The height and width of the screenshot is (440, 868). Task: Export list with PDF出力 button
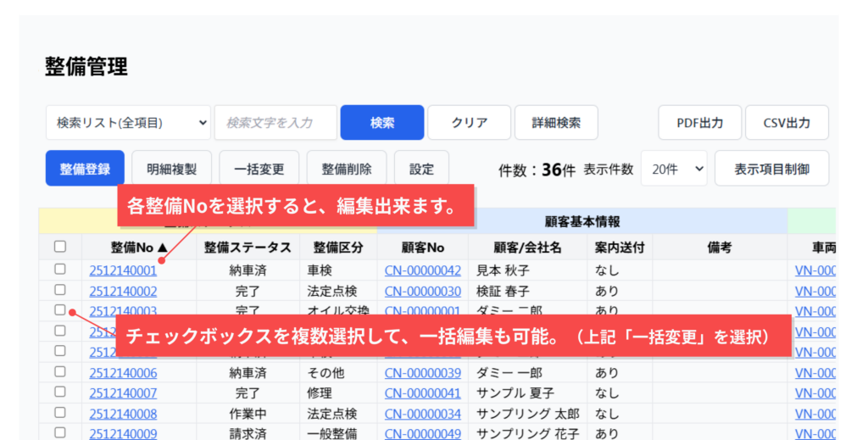[699, 123]
